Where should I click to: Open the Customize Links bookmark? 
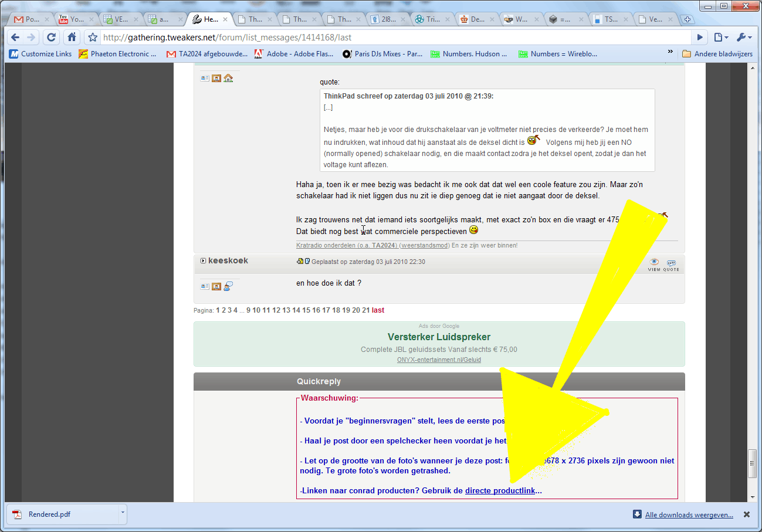point(41,54)
